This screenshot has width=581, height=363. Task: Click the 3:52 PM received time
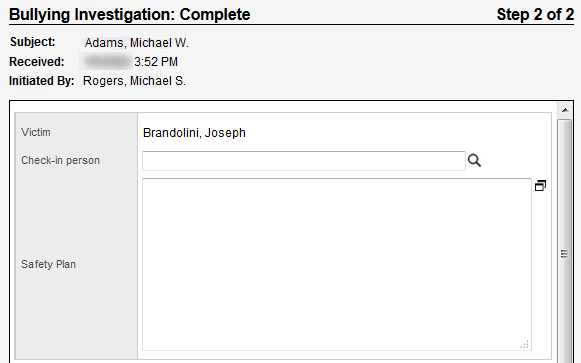pos(156,61)
